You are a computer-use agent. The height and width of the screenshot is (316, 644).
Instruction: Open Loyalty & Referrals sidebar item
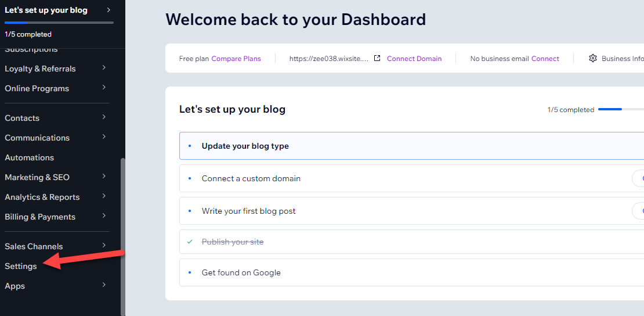[40, 69]
